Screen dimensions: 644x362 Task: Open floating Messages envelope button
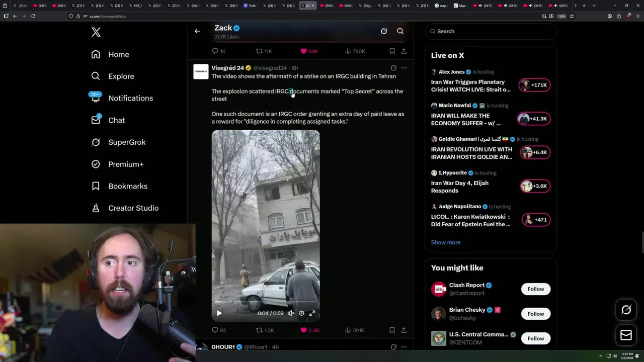point(626,335)
